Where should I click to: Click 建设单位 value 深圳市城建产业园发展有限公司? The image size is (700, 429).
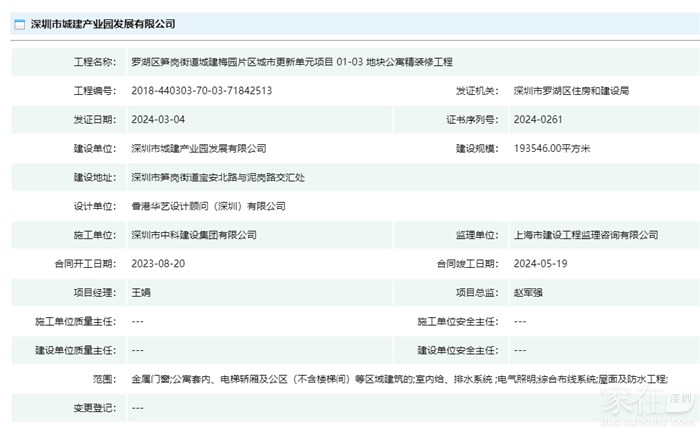[199, 148]
